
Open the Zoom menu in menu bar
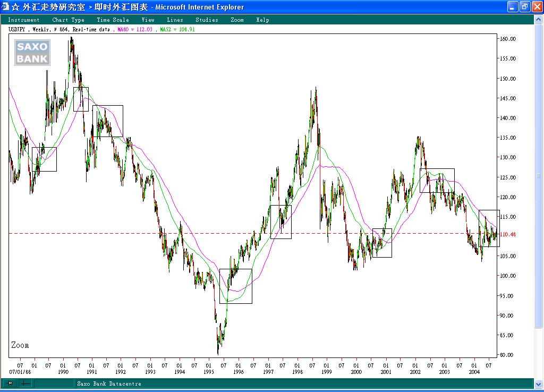tap(237, 20)
